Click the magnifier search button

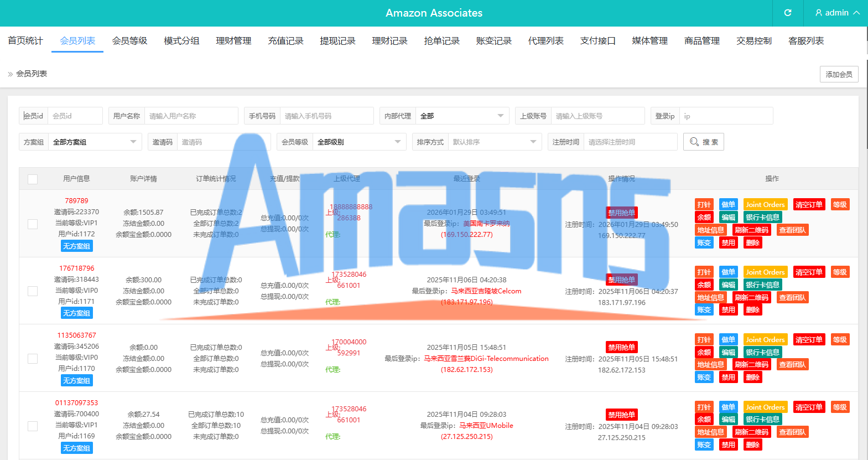pos(704,142)
